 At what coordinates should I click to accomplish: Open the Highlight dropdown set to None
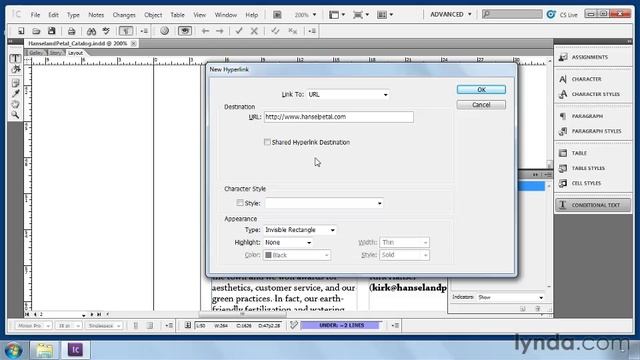[x=288, y=242]
